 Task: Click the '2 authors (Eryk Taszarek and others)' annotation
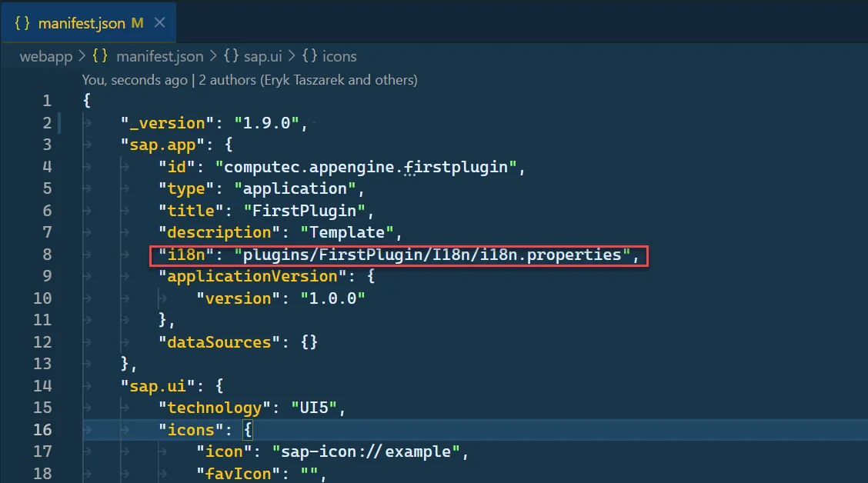click(309, 79)
